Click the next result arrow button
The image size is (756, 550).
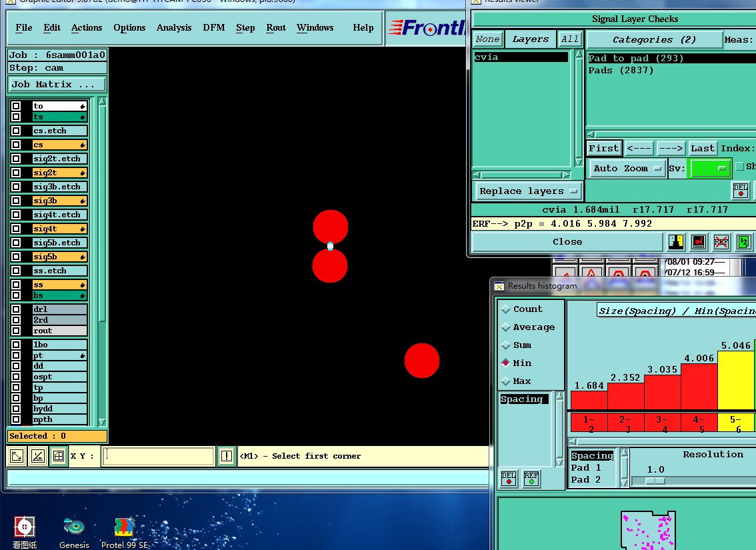671,148
